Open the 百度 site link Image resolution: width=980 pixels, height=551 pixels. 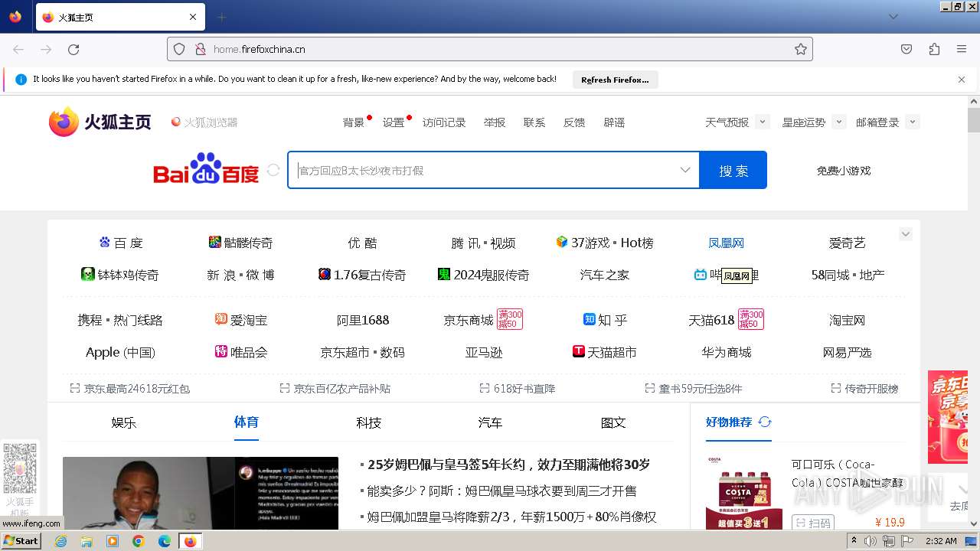coord(121,243)
